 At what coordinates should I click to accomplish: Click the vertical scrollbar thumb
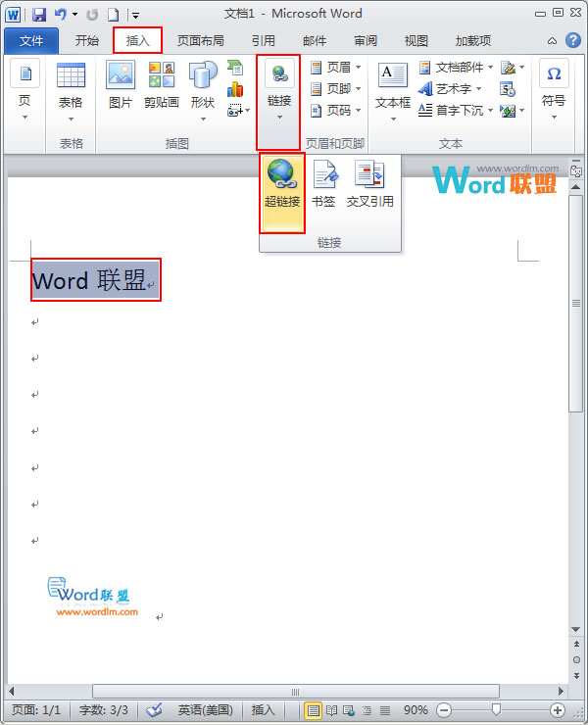[576, 303]
